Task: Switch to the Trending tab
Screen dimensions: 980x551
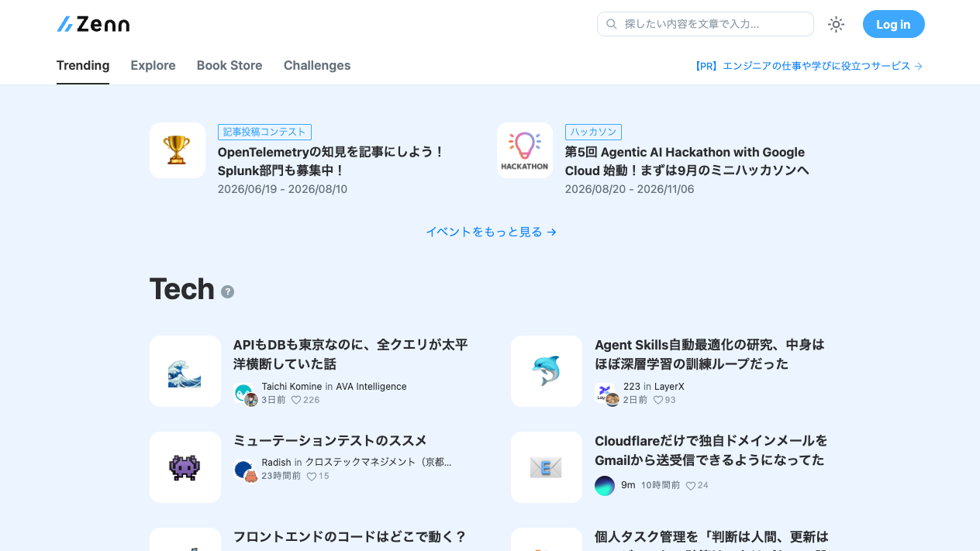Action: pyautogui.click(x=83, y=66)
